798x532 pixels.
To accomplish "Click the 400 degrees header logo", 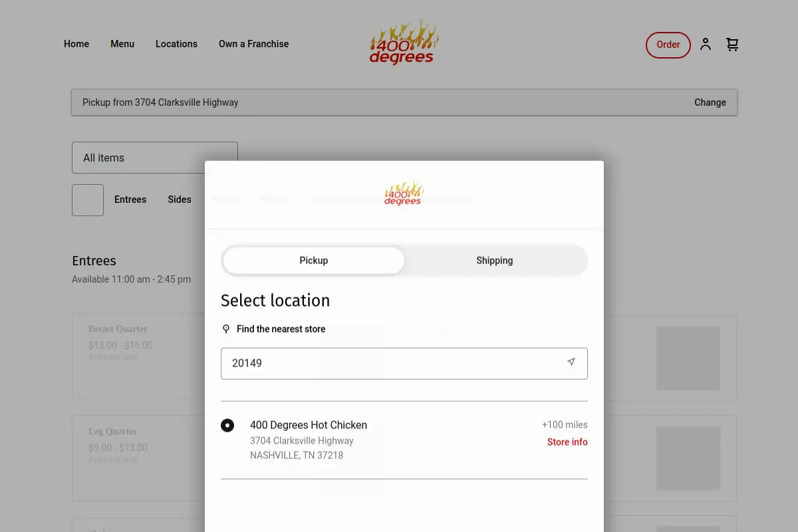I will tap(404, 43).
